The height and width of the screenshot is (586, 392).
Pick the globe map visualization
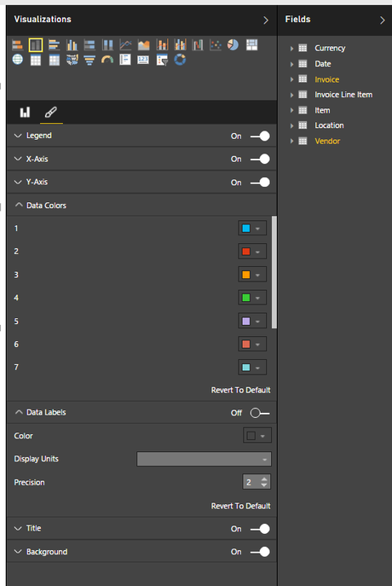[18, 60]
